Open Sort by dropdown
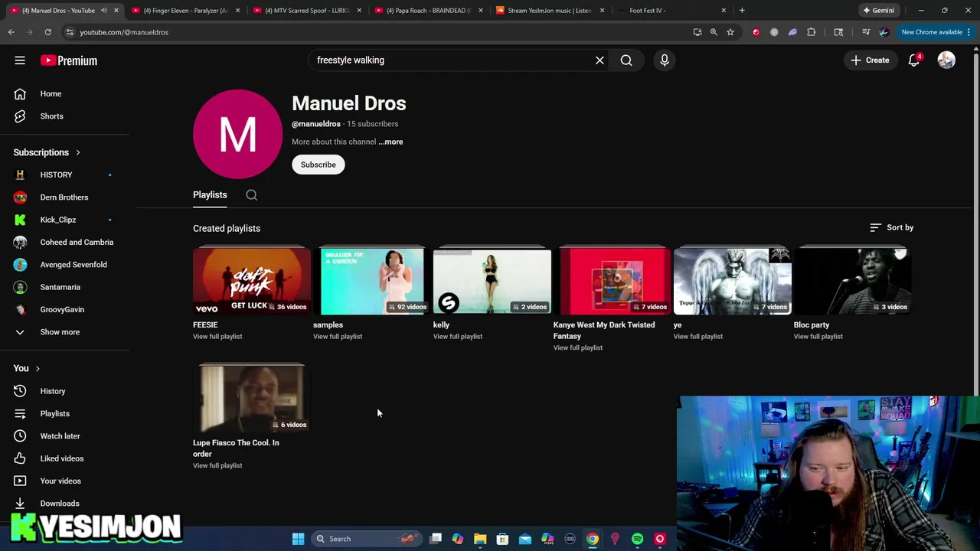980x551 pixels. point(892,227)
